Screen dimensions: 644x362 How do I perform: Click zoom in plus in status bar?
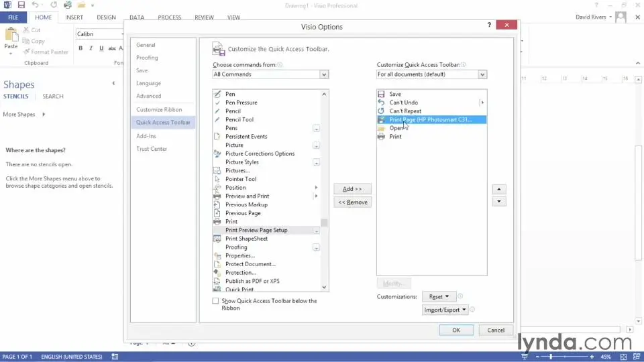click(592, 357)
